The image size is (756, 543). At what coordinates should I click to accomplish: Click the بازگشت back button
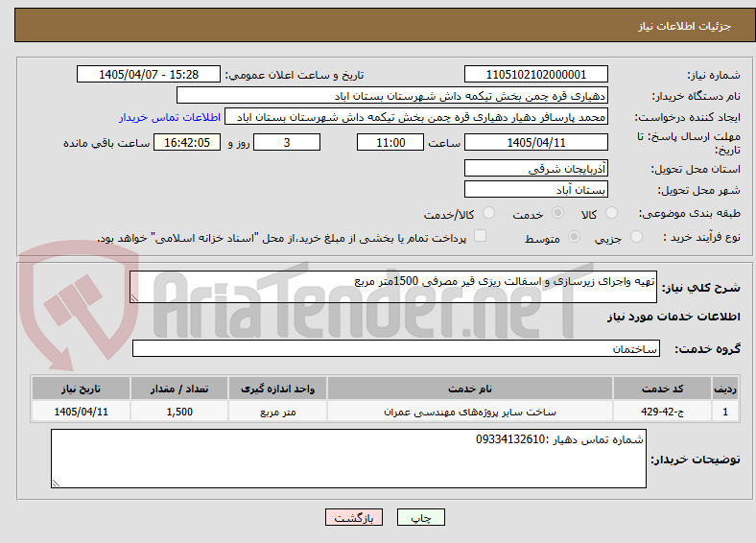[x=354, y=517]
